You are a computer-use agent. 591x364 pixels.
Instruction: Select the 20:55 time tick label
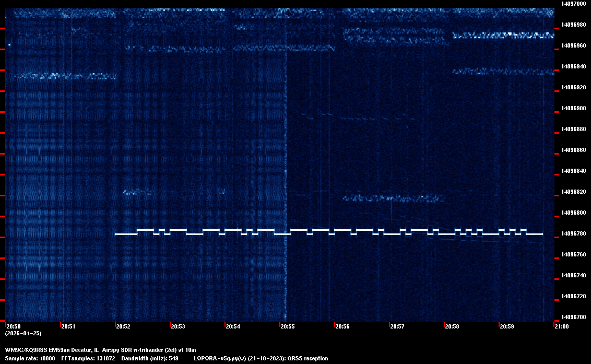[x=288, y=327]
